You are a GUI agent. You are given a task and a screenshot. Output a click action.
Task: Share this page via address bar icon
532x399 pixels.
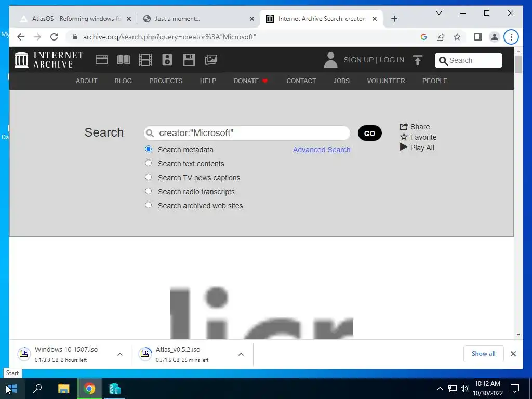click(x=441, y=37)
